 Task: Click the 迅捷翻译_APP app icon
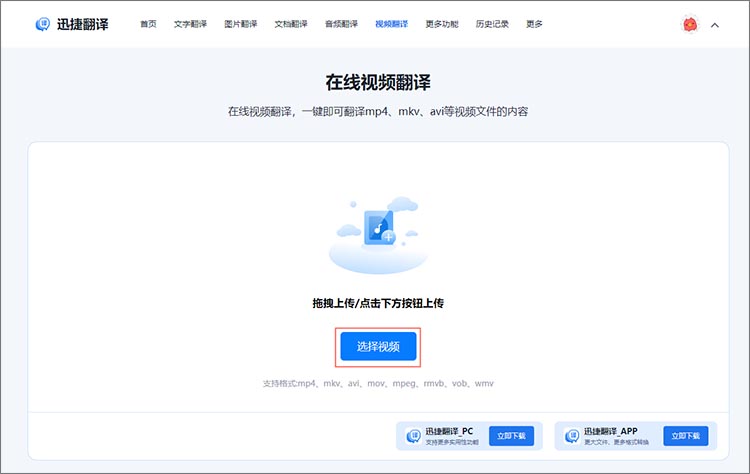tap(572, 436)
